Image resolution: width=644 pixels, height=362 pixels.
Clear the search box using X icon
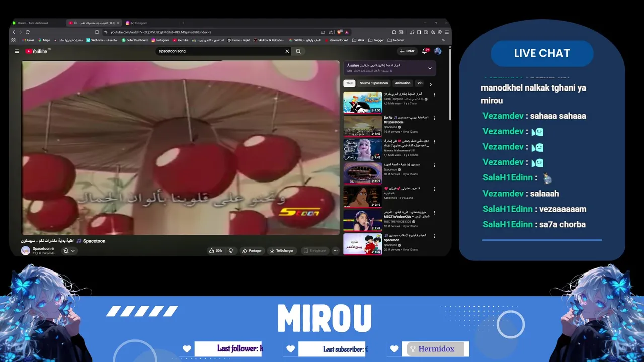pyautogui.click(x=287, y=51)
